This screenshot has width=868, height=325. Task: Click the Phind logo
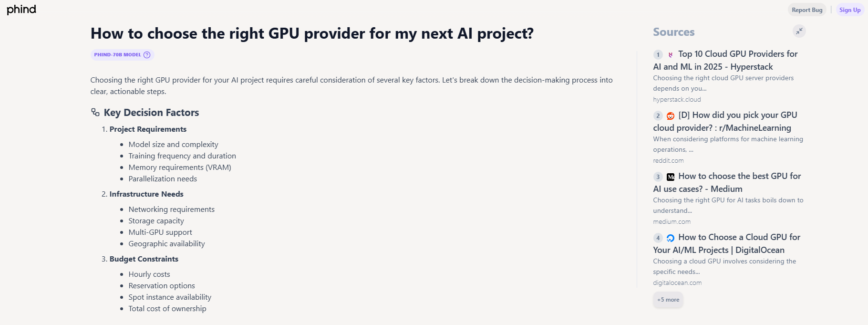(x=21, y=10)
